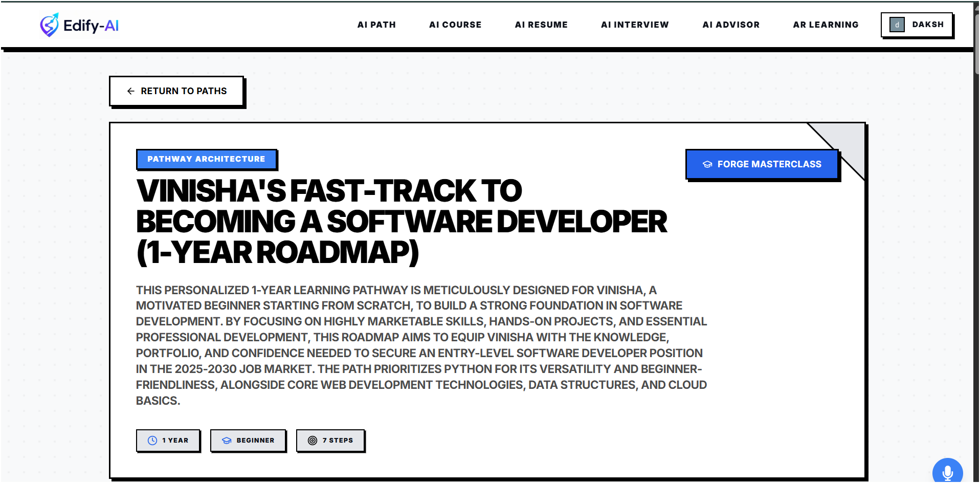Click the back arrow icon
The image size is (980, 483).
point(131,91)
